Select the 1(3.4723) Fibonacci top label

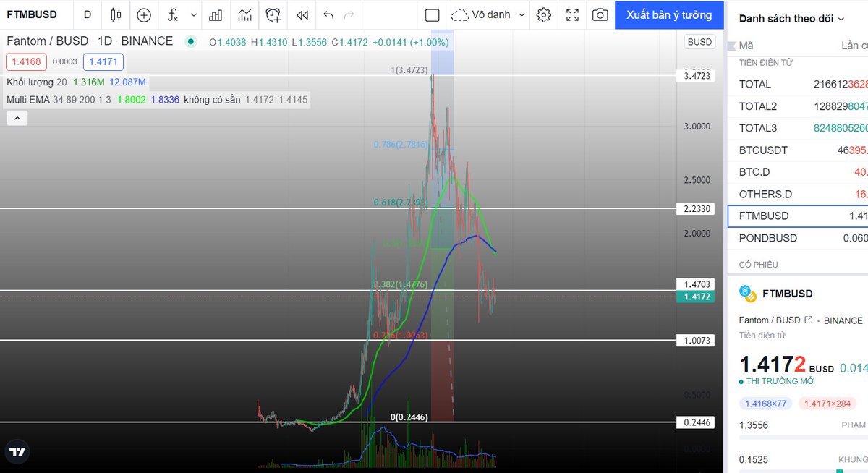(409, 70)
